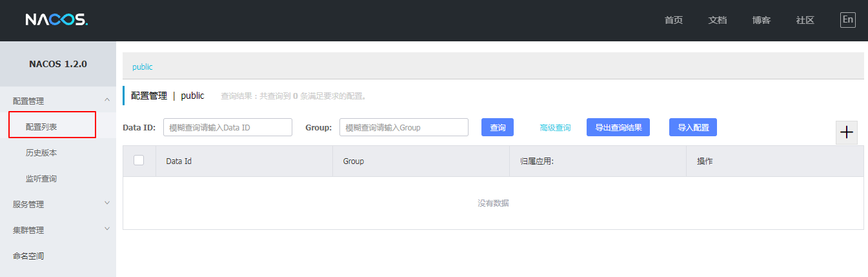Open the 高级查询 advanced search link
Viewport: 868px width, 277px height.
[555, 128]
